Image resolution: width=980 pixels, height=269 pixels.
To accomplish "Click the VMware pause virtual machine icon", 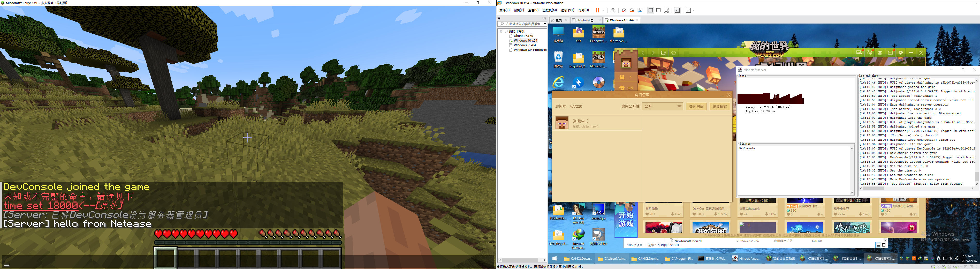I will pos(597,10).
